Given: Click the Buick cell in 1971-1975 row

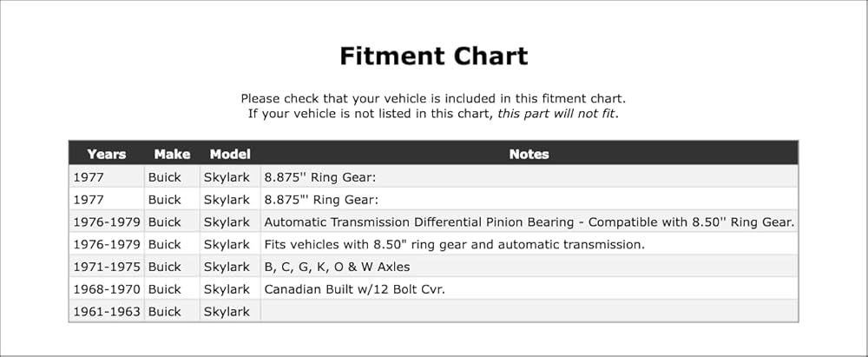Looking at the screenshot, I should 172,267.
